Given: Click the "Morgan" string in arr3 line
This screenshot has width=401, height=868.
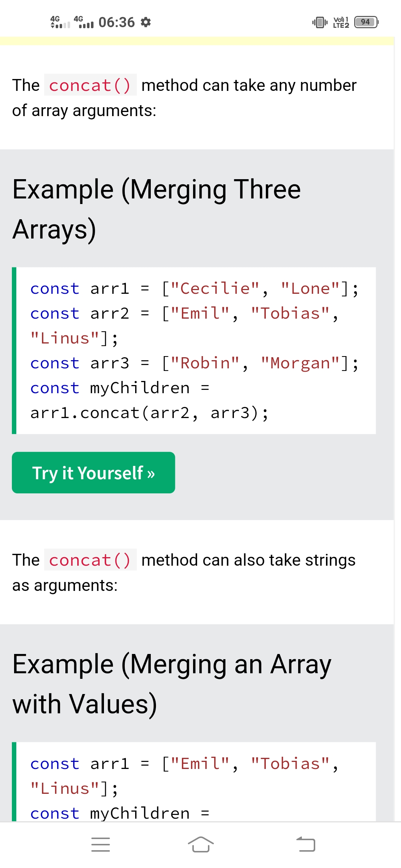Looking at the screenshot, I should (300, 363).
